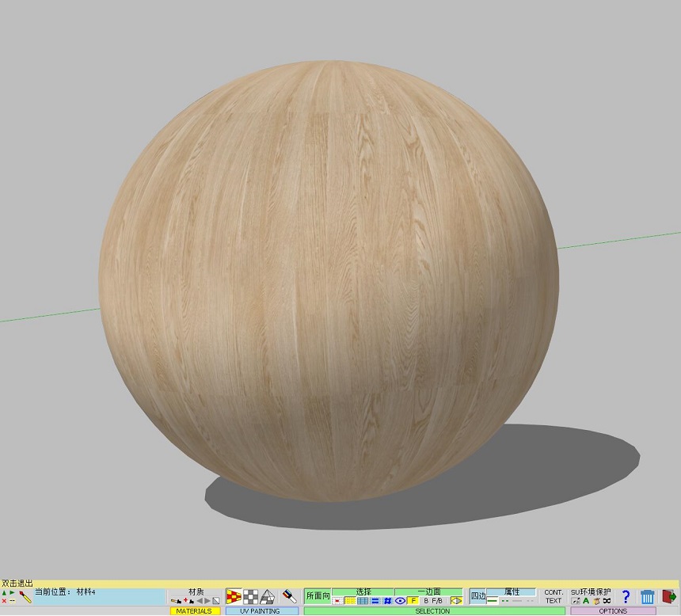Click the SELECTION section label
Image resolution: width=681 pixels, height=616 pixels.
432,611
